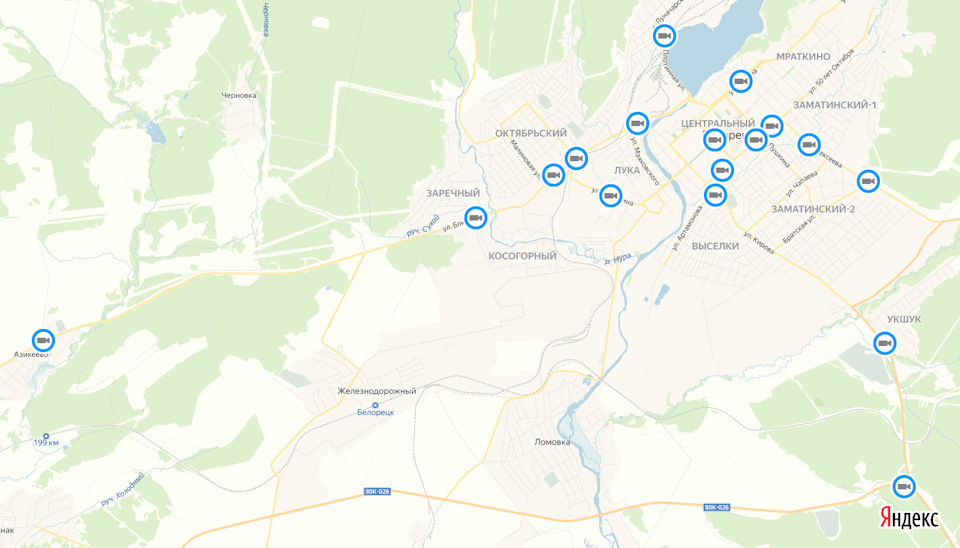Select the camera marker at Укшук
Screen dimensions: 960x548
[x=885, y=343]
